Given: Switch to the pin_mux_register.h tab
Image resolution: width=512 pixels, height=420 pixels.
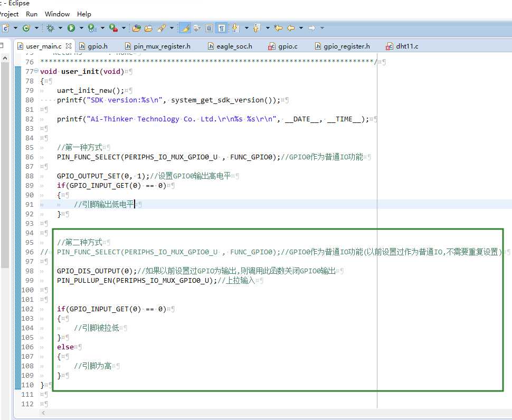Looking at the screenshot, I should [x=158, y=46].
